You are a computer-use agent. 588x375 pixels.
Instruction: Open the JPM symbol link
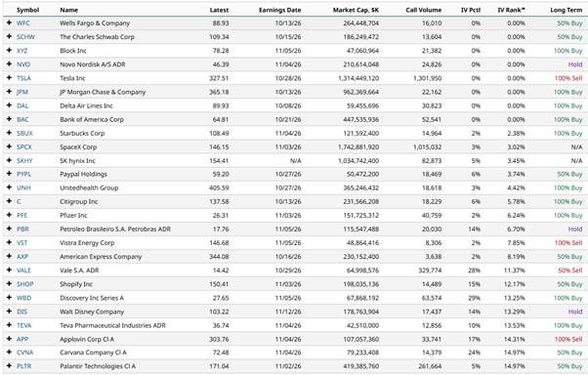pyautogui.click(x=22, y=92)
